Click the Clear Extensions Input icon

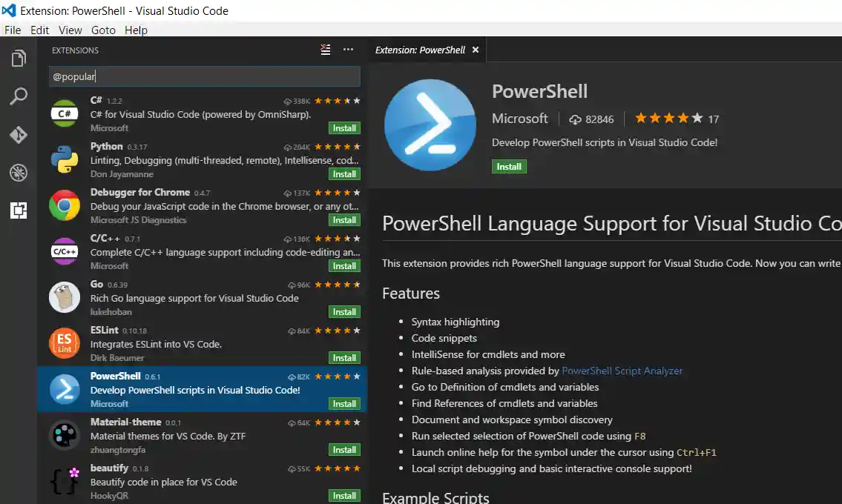click(x=325, y=50)
